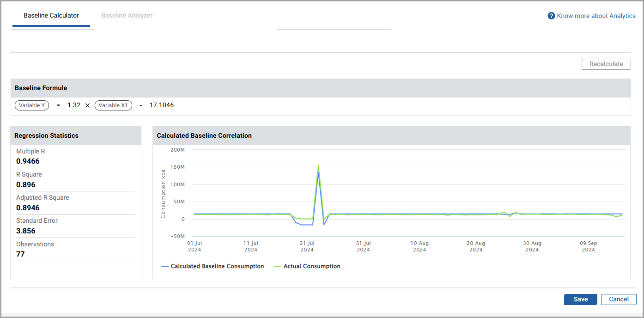Click the Standard Error value 3.856
The image size is (644, 318).
tap(26, 231)
